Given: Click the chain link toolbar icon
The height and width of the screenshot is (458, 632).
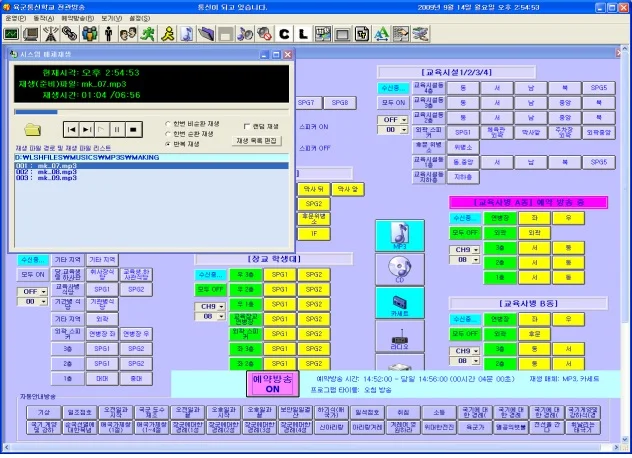Looking at the screenshot, I should pos(70,34).
